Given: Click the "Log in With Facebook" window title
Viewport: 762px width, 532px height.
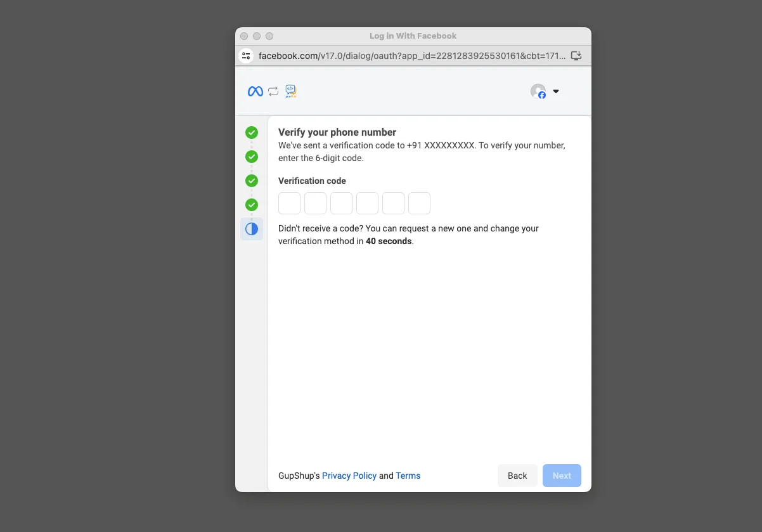Looking at the screenshot, I should 413,36.
